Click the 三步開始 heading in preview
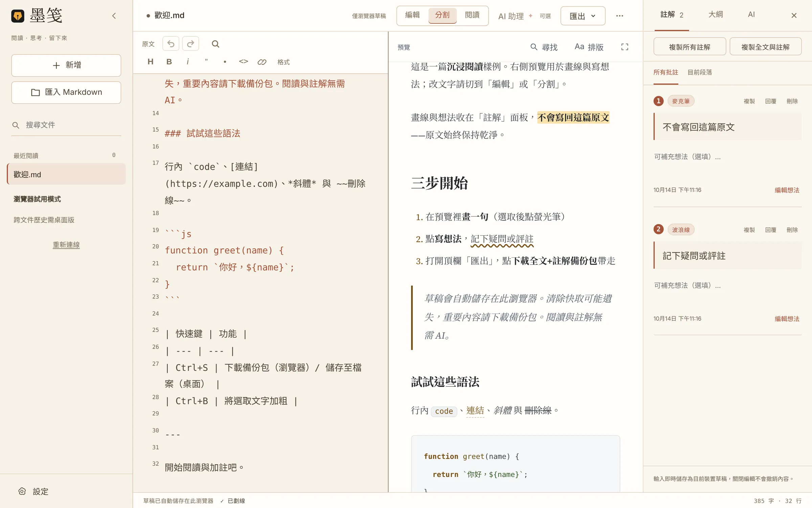 [x=439, y=183]
